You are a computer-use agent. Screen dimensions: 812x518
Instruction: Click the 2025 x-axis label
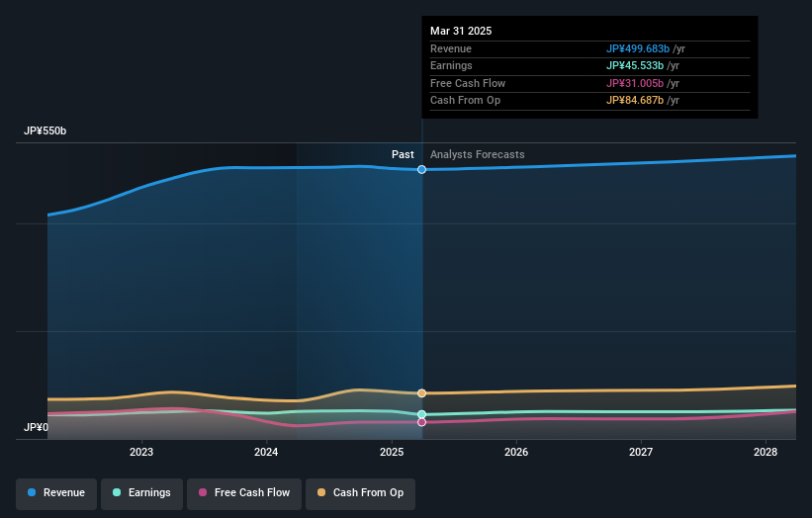392,452
